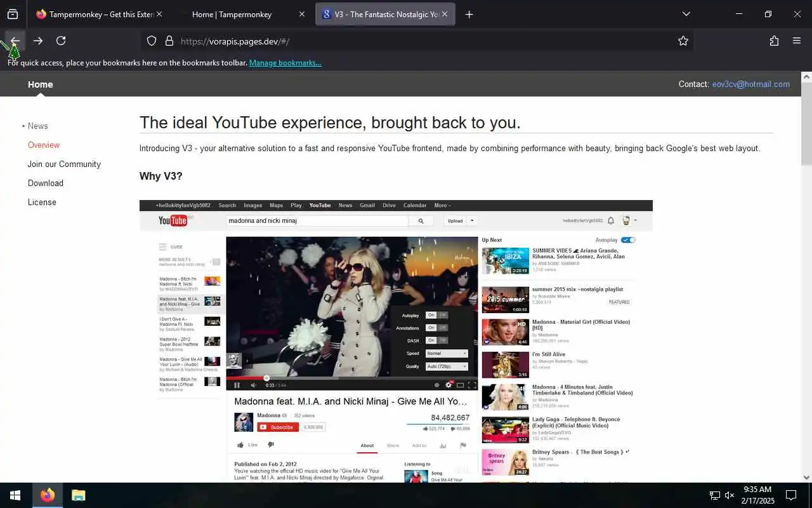This screenshot has height=508, width=812.
Task: Open the Windows notification center
Action: coord(791,495)
